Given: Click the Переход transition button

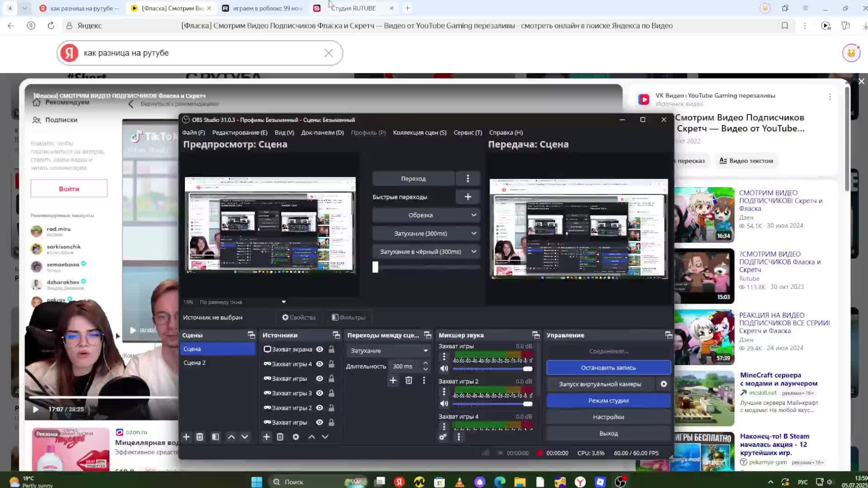Looking at the screenshot, I should 413,178.
